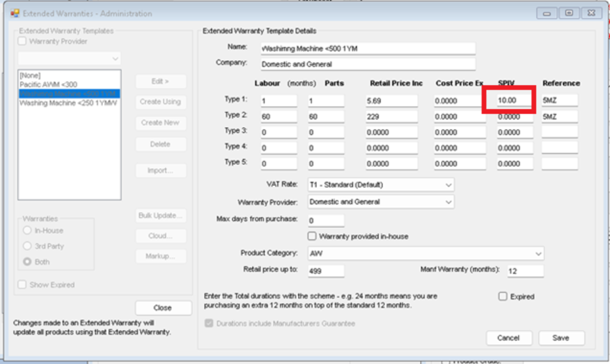Click the Type 4 Parts field
Screen dimensions: 610x364
(326, 148)
